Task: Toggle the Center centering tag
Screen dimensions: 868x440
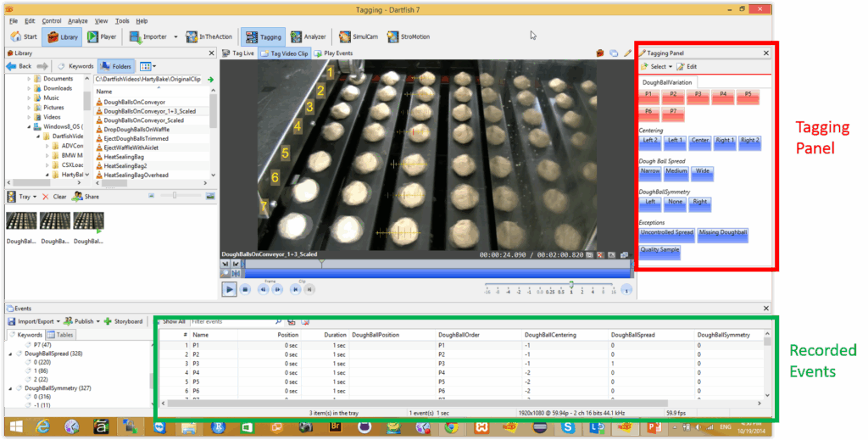Action: coord(699,142)
